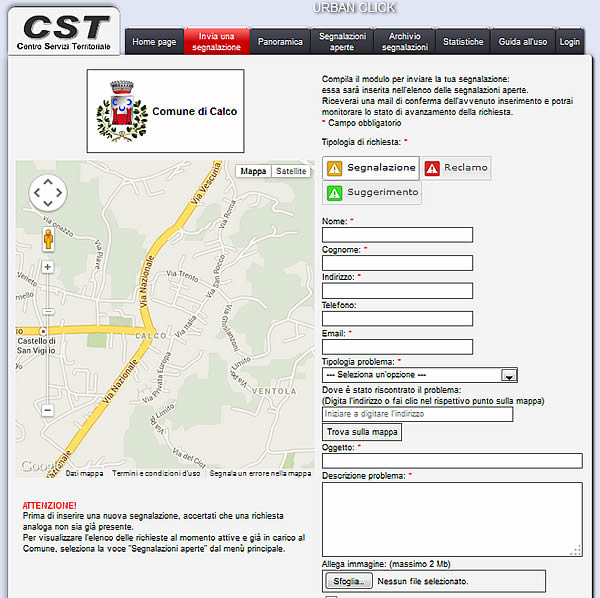Open Invia una segnalazione tab

click(x=217, y=42)
